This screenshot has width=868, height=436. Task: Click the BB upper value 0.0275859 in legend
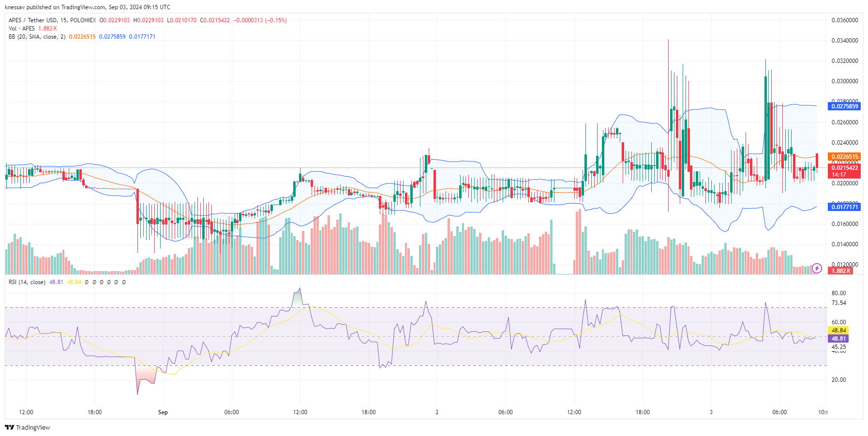click(x=112, y=37)
